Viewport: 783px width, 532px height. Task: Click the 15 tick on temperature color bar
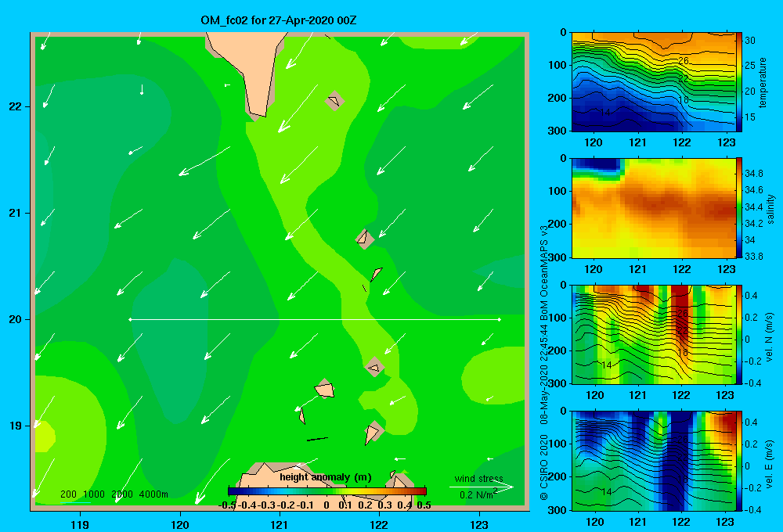(749, 117)
